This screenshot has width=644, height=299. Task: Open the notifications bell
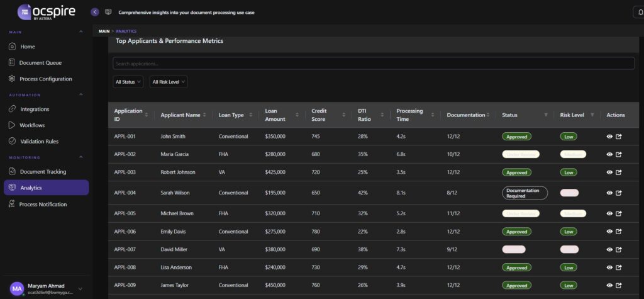640,13
